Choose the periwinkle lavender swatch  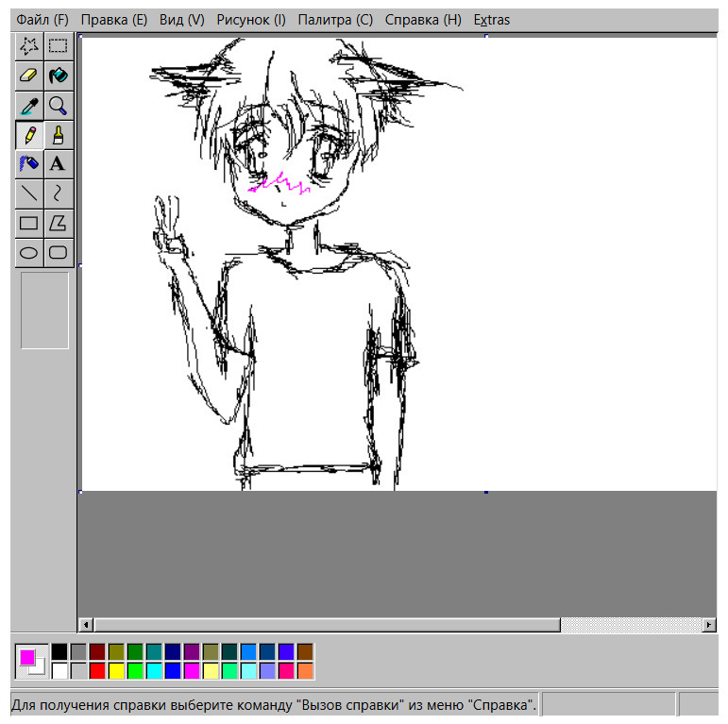[x=267, y=670]
